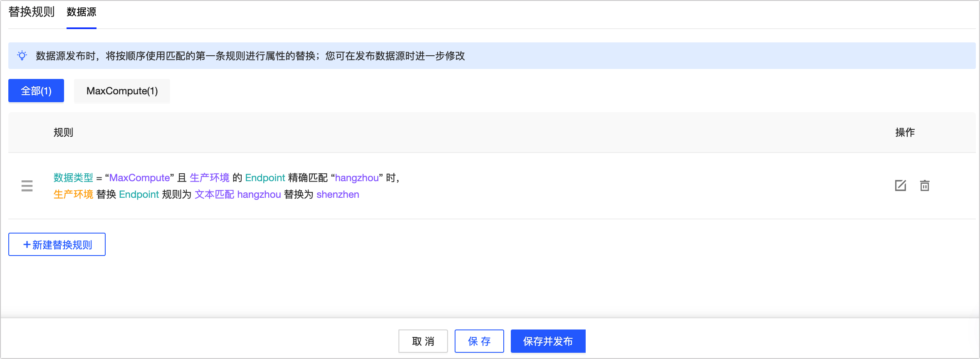Click the 数据类型 text in the rule
Screen dimensions: 980x359
(73, 177)
